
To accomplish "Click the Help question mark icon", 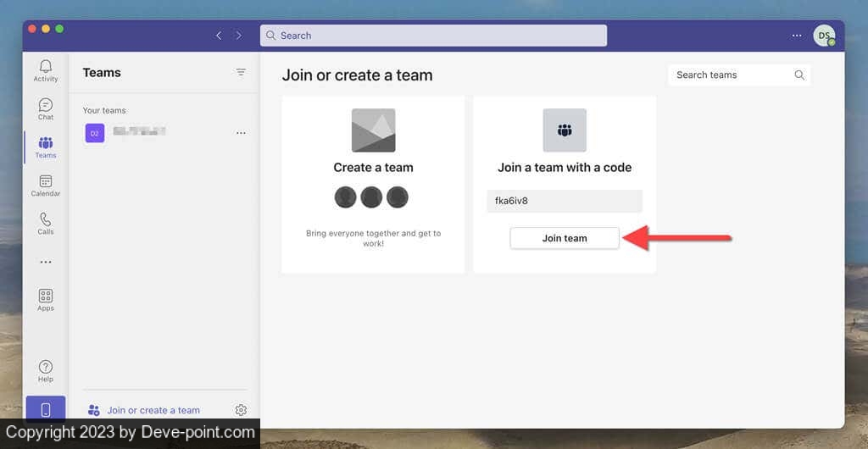I will coord(46,370).
